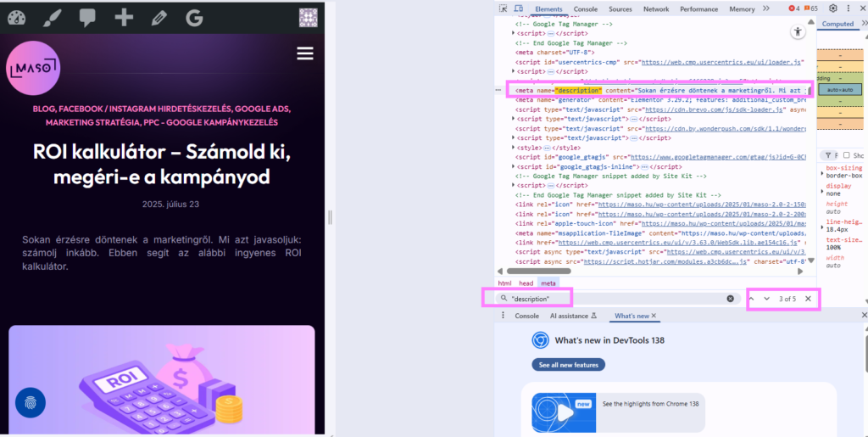The height and width of the screenshot is (437, 868).
Task: Expand script below the Site Kit snippet comment
Action: pos(513,186)
